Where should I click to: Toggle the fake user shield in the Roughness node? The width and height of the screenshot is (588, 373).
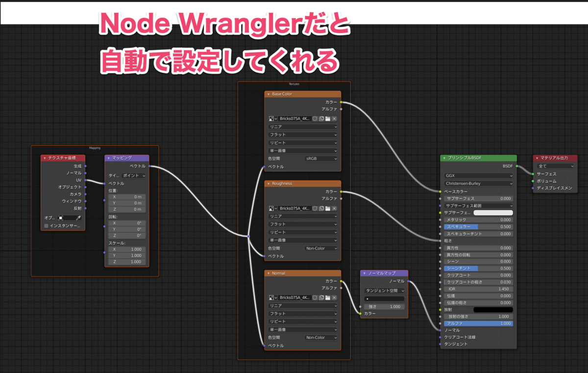(315, 208)
